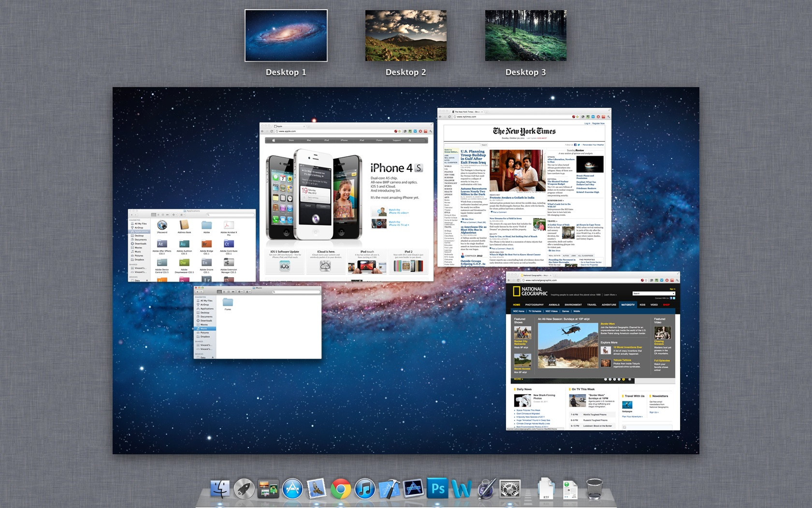Screen dimensions: 812x508
Task: Open U.S. Planning Troop Buildup headline
Action: point(473,157)
